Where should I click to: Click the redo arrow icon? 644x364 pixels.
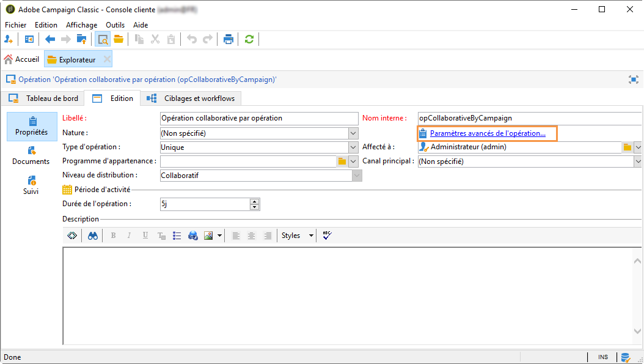point(208,40)
